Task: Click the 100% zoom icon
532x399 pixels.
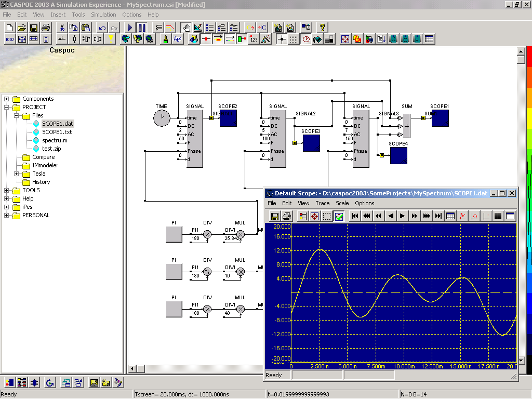Action: 10,39
